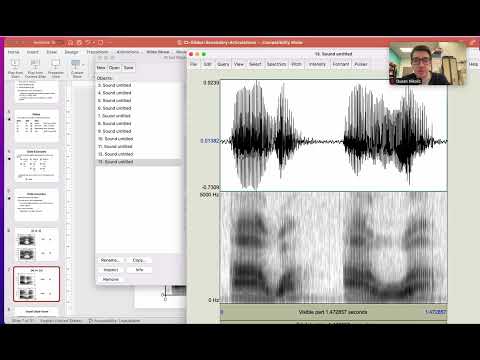Image resolution: width=480 pixels, height=360 pixels.
Task: Select the highlighted slide 7 thumbnail
Action: 37,284
